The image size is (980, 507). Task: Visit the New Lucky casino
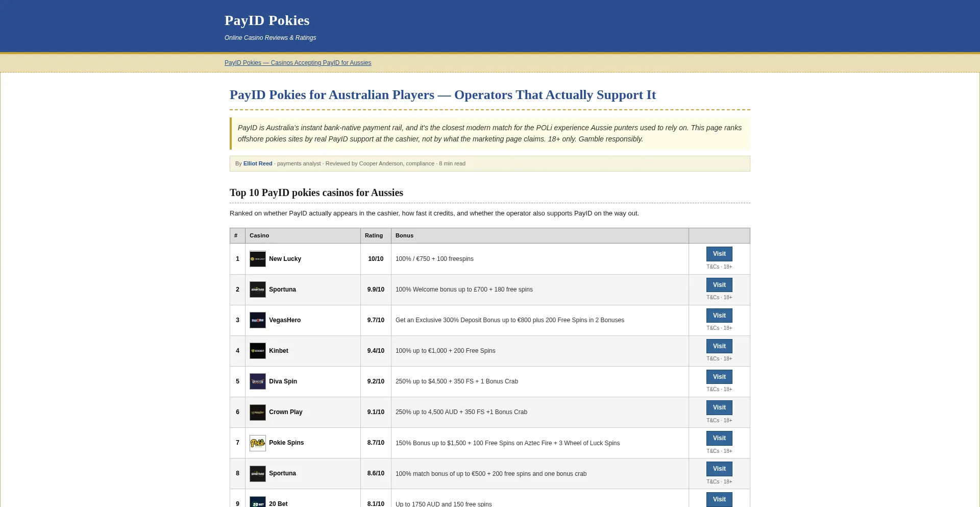[719, 254]
